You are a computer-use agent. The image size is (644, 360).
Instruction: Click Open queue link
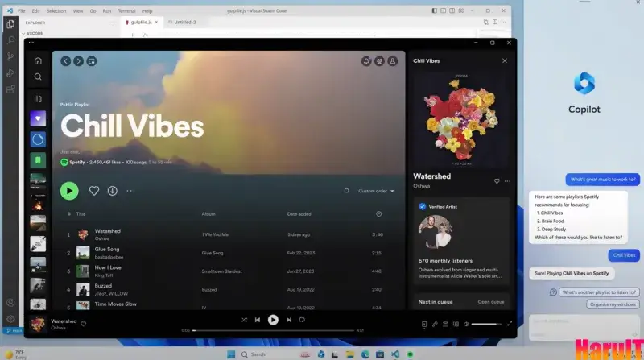[491, 302]
